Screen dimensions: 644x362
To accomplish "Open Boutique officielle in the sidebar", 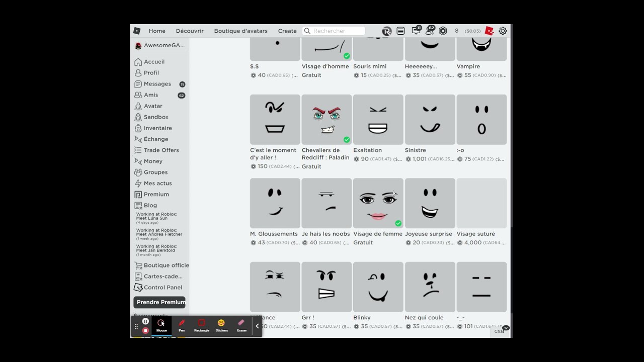I will pyautogui.click(x=162, y=265).
